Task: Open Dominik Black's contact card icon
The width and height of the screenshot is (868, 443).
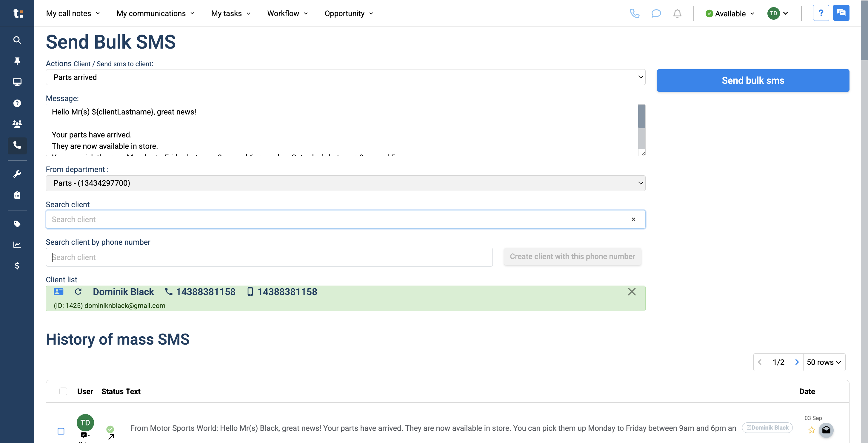Action: pos(58,292)
